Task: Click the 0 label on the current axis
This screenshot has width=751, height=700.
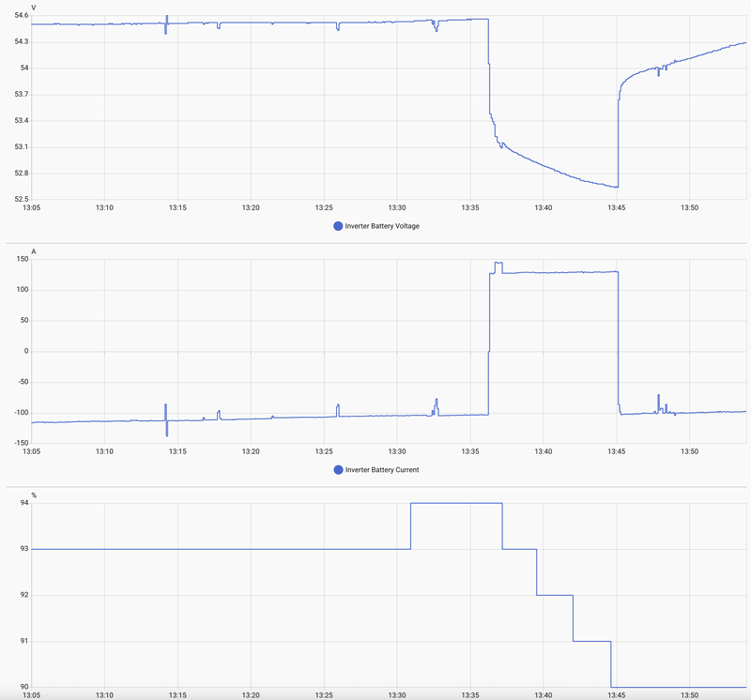Action: pos(26,351)
